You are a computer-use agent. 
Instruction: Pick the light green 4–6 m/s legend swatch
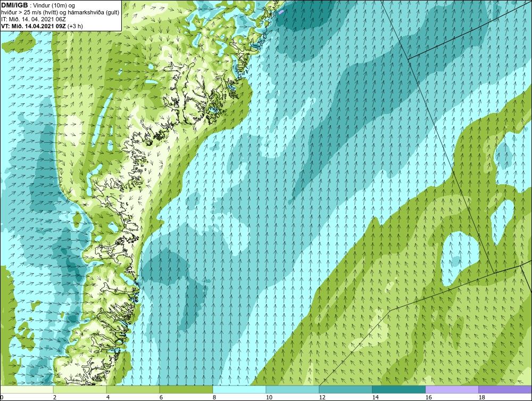tap(133, 389)
